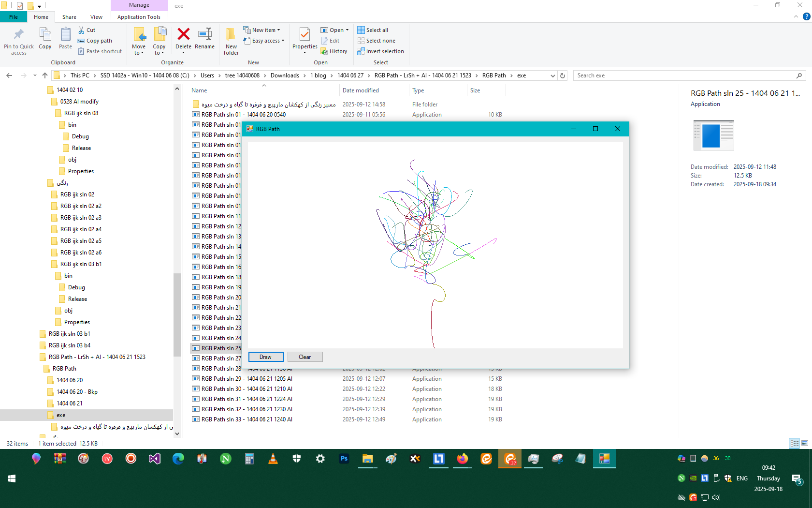The height and width of the screenshot is (508, 812).
Task: Switch to large icons view toggle
Action: pyautogui.click(x=805, y=443)
